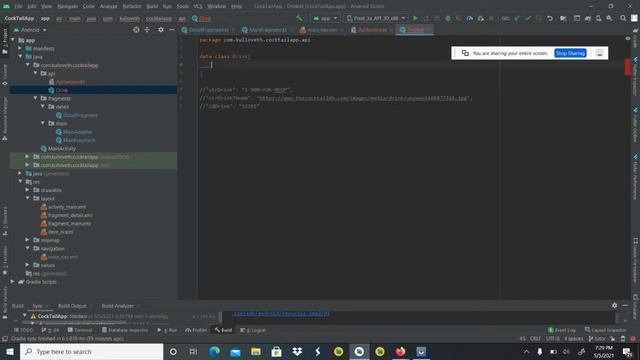Run the app with the green play button
Screen dimensions: 640x360
[x=415, y=18]
